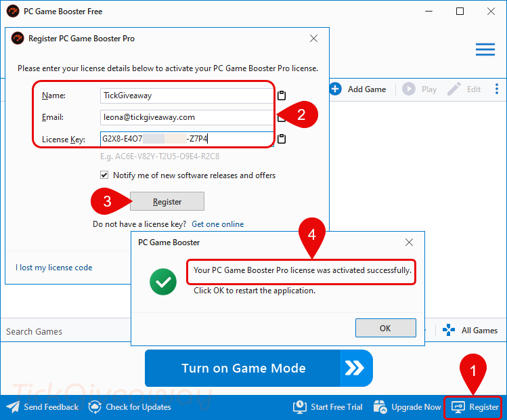Click the green success checkmark icon
The height and width of the screenshot is (420, 507).
pyautogui.click(x=163, y=282)
